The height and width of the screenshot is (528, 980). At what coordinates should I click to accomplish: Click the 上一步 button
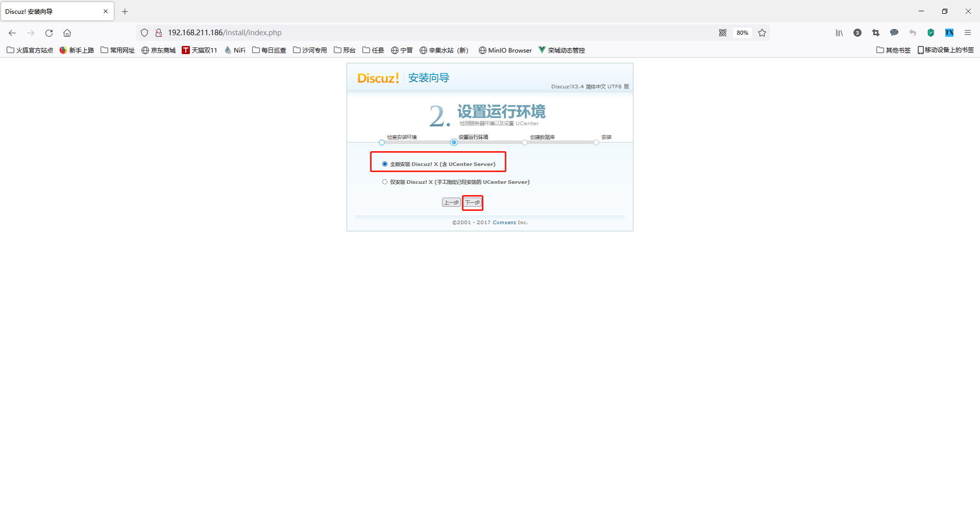click(451, 203)
